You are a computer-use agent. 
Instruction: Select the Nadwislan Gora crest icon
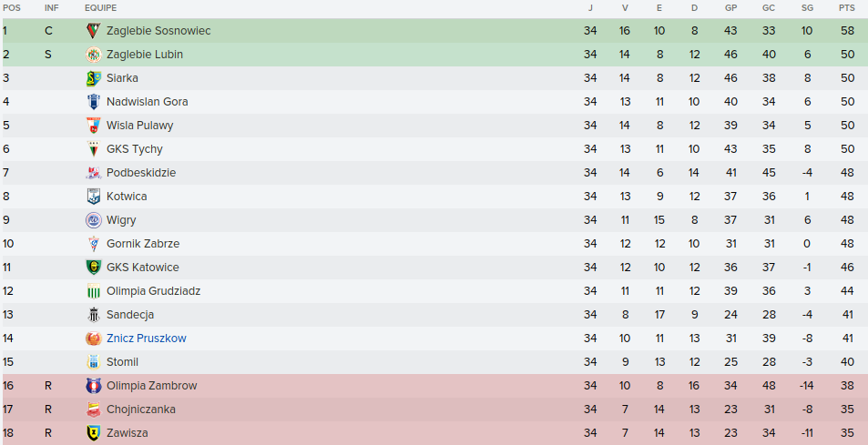(x=93, y=102)
